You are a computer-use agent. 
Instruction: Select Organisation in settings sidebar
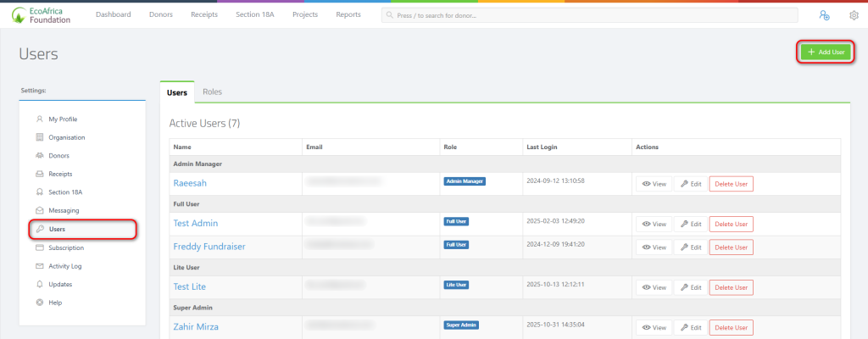click(x=66, y=137)
